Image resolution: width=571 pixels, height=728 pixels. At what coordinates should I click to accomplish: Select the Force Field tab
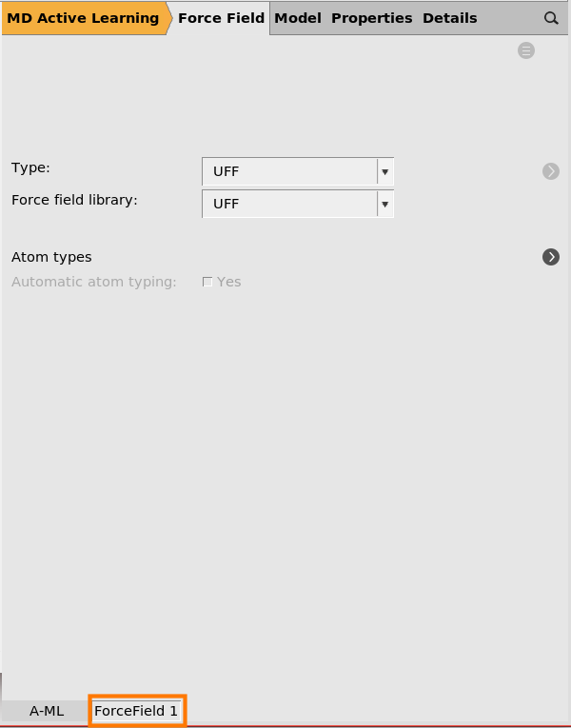point(221,18)
